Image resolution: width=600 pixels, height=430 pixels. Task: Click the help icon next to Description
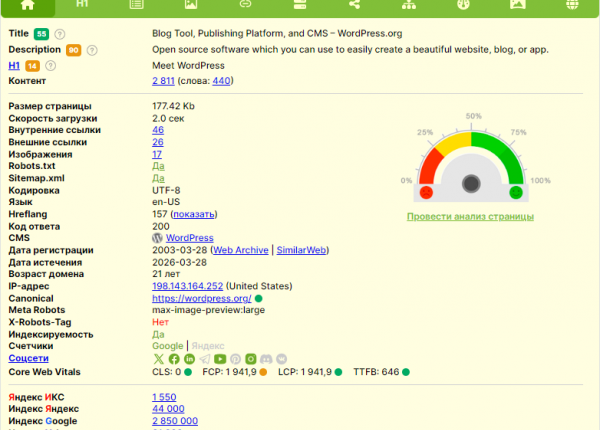[x=92, y=50]
